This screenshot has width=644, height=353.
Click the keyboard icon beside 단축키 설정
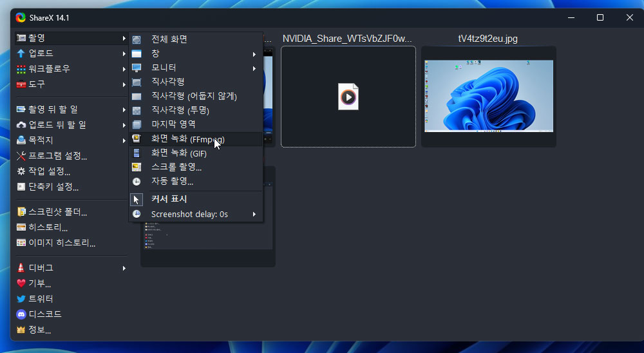point(21,187)
